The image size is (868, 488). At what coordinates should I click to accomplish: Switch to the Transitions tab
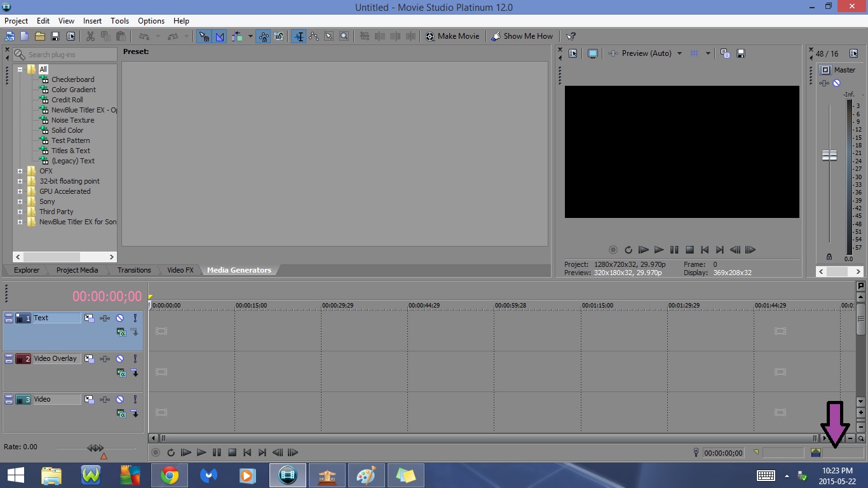[x=134, y=270]
